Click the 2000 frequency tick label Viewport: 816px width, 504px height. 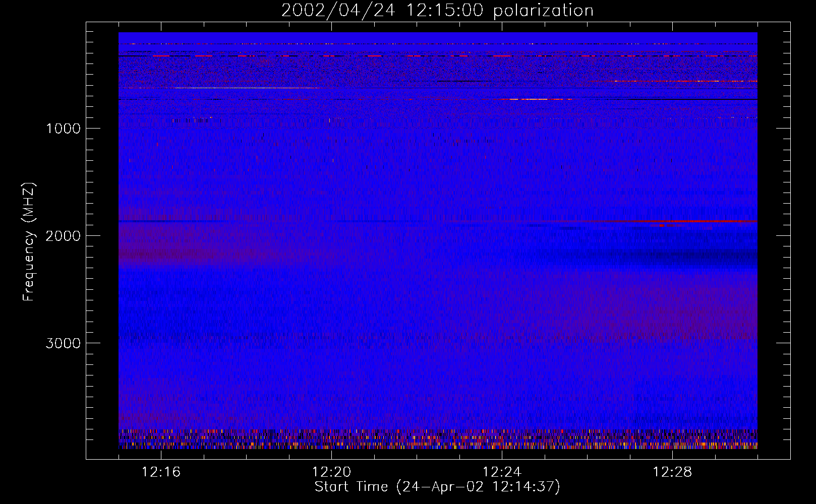(63, 236)
